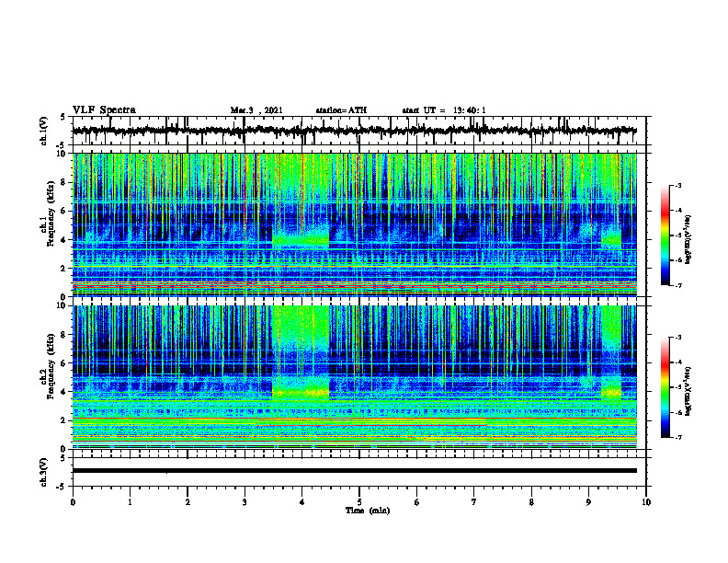This screenshot has width=728, height=563.
Task: Select the ch.2 "Frequency (kHz)" axis label
Action: [51, 366]
